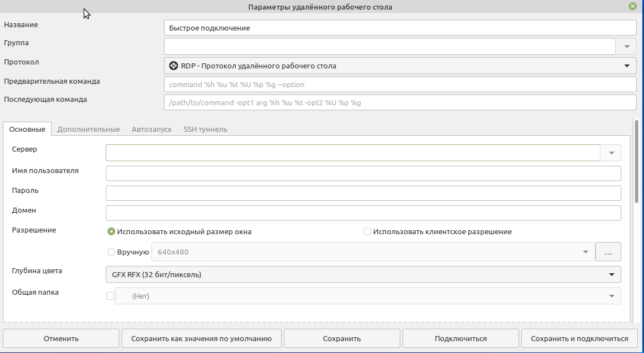Screen dimensions: 644x353
Task: Click the RDP protocol icon
Action: tap(173, 65)
